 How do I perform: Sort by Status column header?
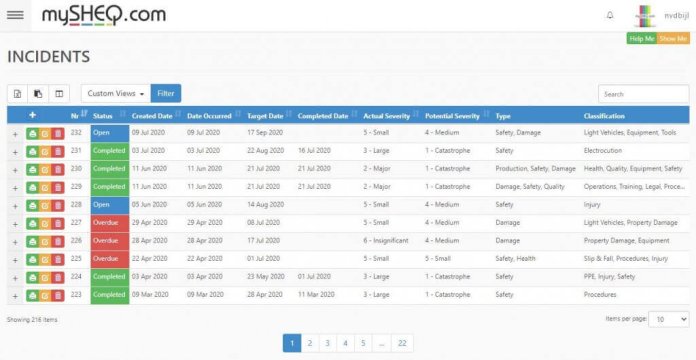[109, 115]
